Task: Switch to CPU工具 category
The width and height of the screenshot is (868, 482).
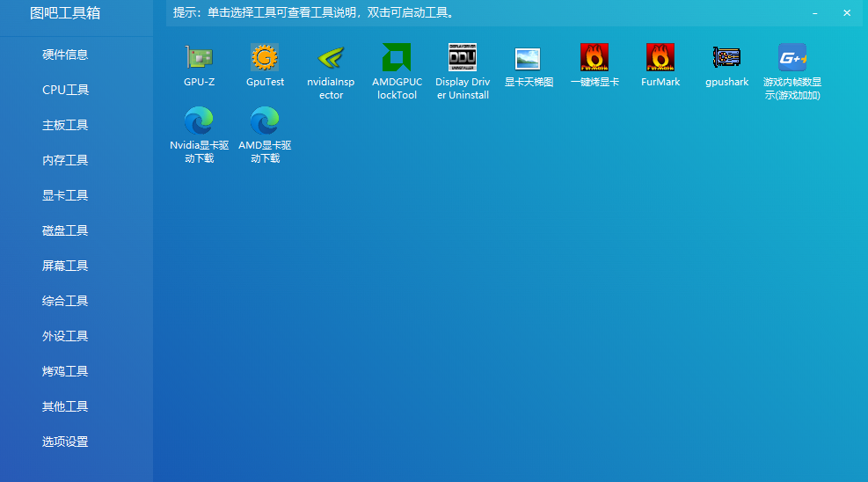Action: point(65,90)
